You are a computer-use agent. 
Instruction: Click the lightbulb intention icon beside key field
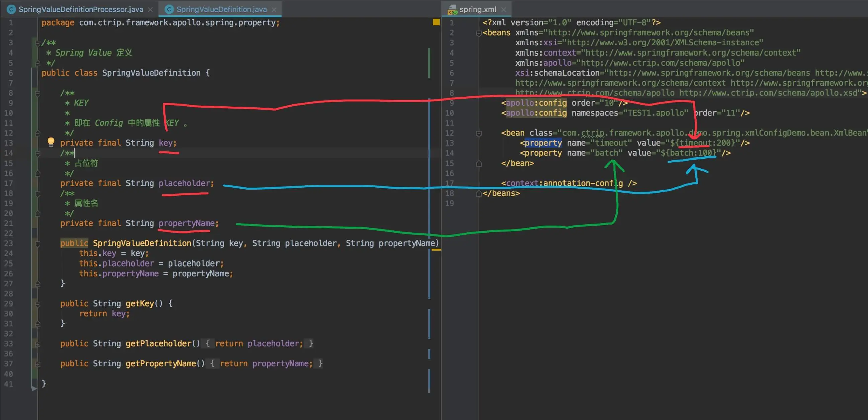[x=51, y=142]
